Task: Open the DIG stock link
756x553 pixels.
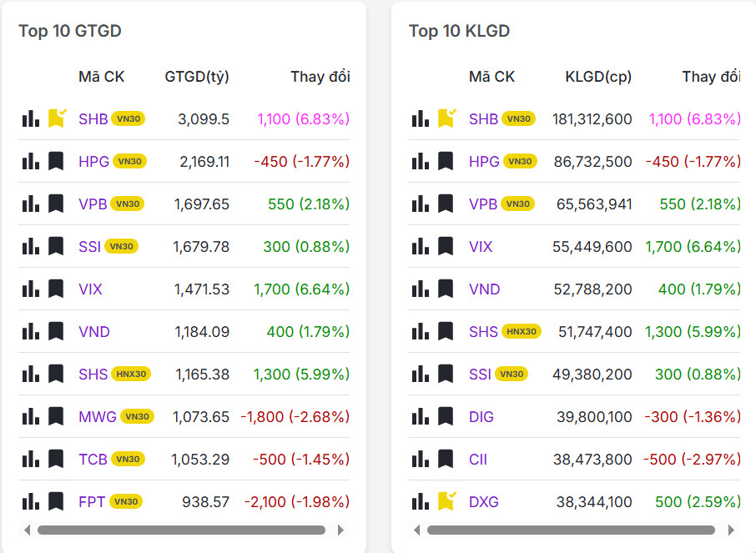Action: [481, 416]
